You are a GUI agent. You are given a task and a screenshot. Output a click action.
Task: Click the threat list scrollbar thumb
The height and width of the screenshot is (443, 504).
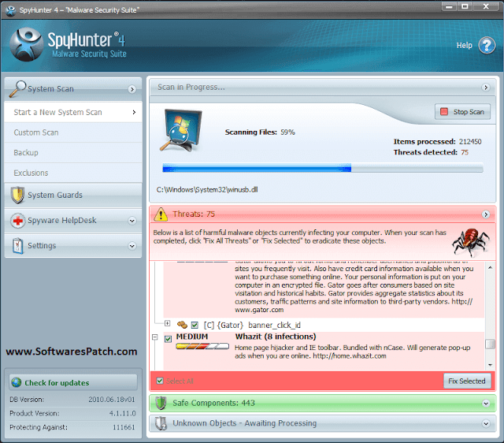pyautogui.click(x=490, y=344)
